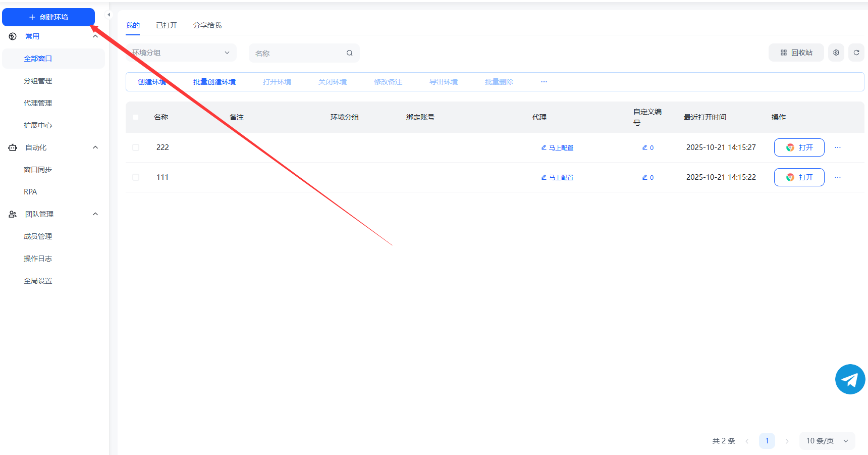This screenshot has height=455, width=868.
Task: Switch to the 已打开 tab
Action: point(167,25)
